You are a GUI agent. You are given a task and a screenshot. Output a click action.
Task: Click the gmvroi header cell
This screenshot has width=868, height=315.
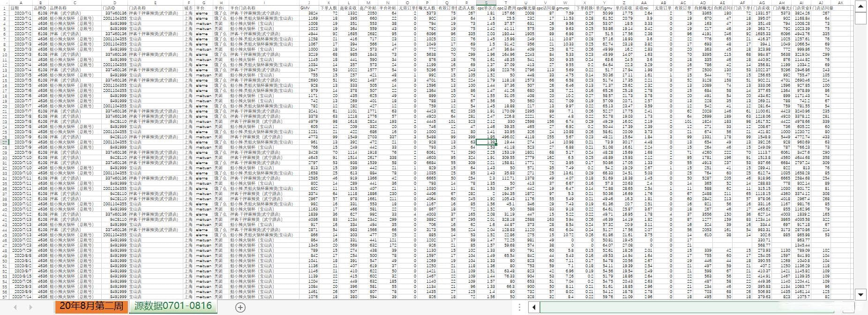click(x=565, y=8)
